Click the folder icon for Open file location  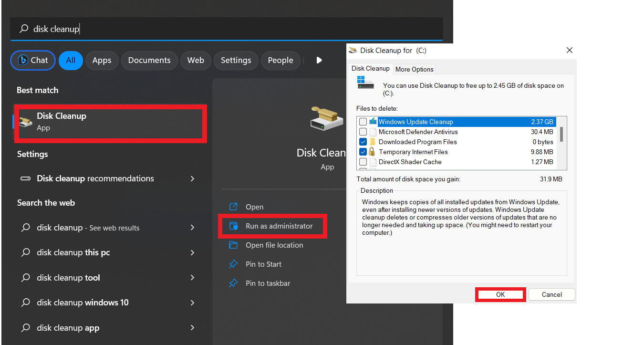233,245
